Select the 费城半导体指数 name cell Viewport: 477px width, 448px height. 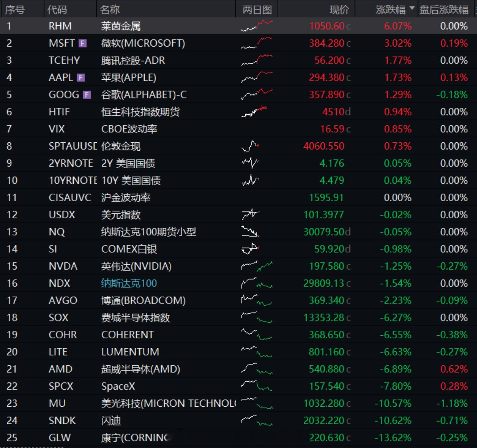136,318
